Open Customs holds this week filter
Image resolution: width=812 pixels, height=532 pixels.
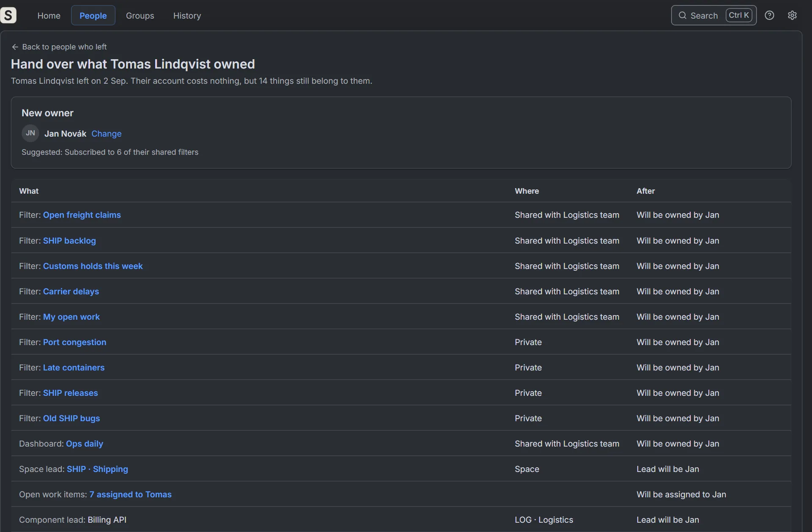[93, 266]
